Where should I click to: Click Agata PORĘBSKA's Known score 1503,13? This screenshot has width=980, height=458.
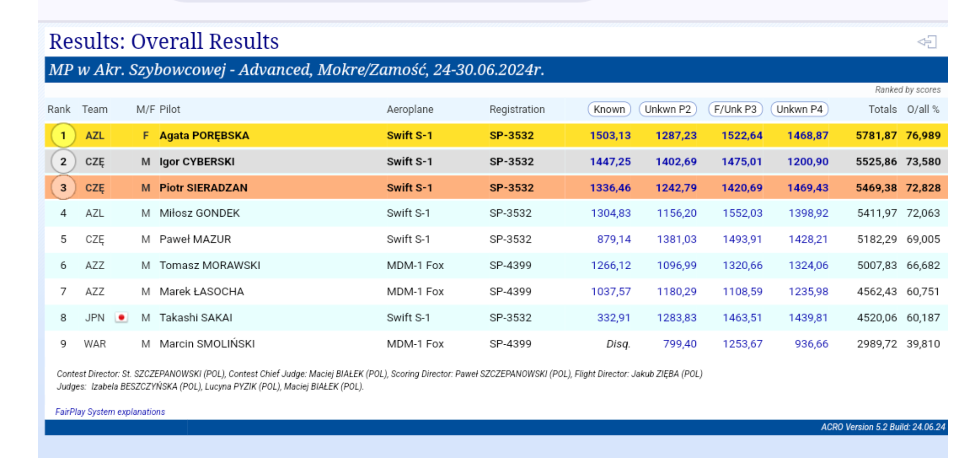pyautogui.click(x=610, y=136)
